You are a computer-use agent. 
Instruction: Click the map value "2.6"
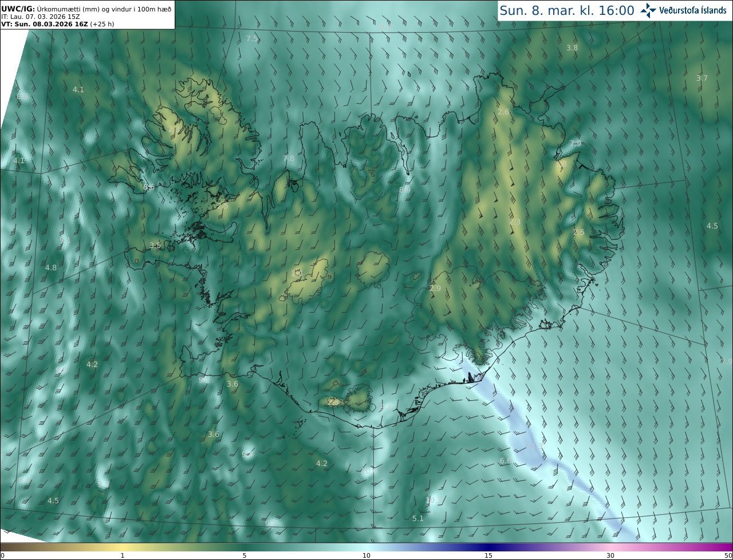point(503,112)
